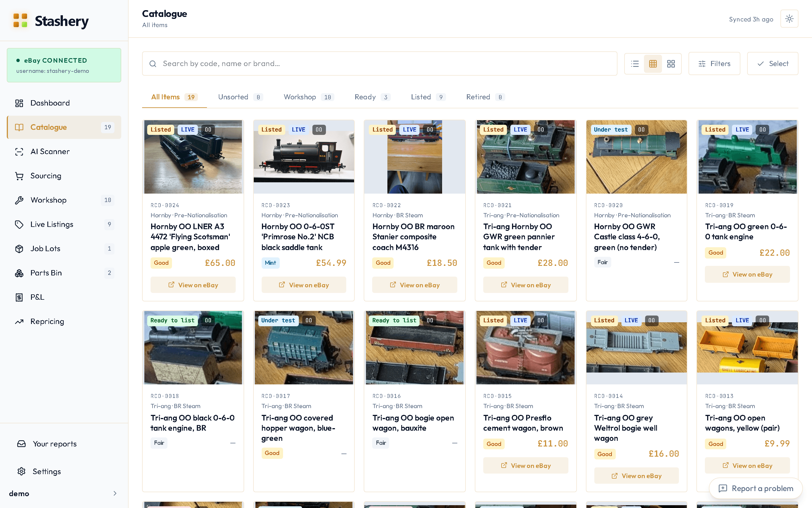The width and height of the screenshot is (812, 508).
Task: Click Hornby OO GWR Castle class title
Action: click(x=627, y=237)
